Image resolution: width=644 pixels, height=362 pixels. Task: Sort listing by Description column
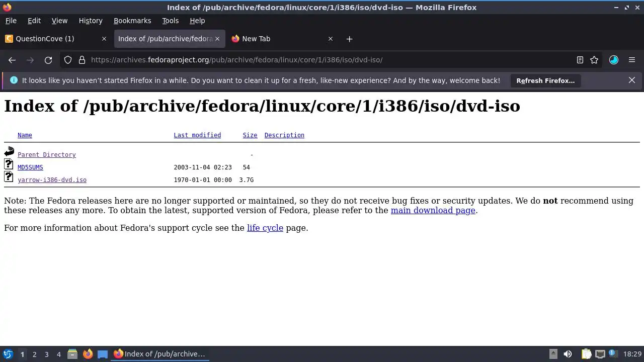coord(284,135)
